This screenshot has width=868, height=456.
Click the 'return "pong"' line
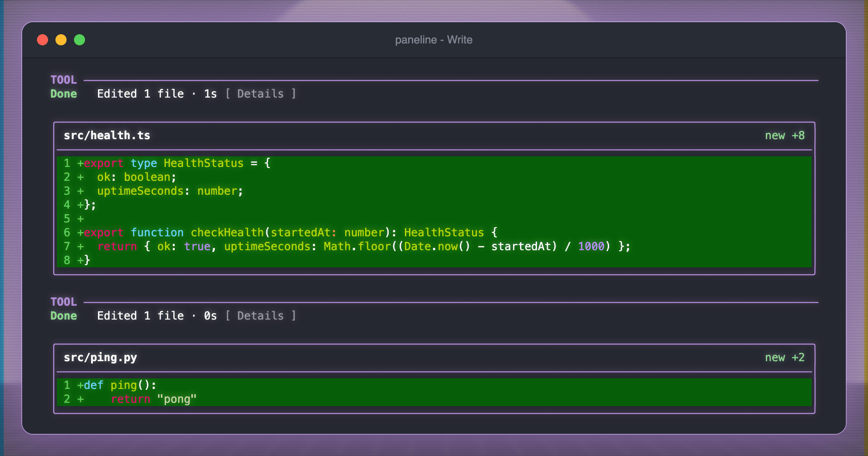(x=434, y=399)
